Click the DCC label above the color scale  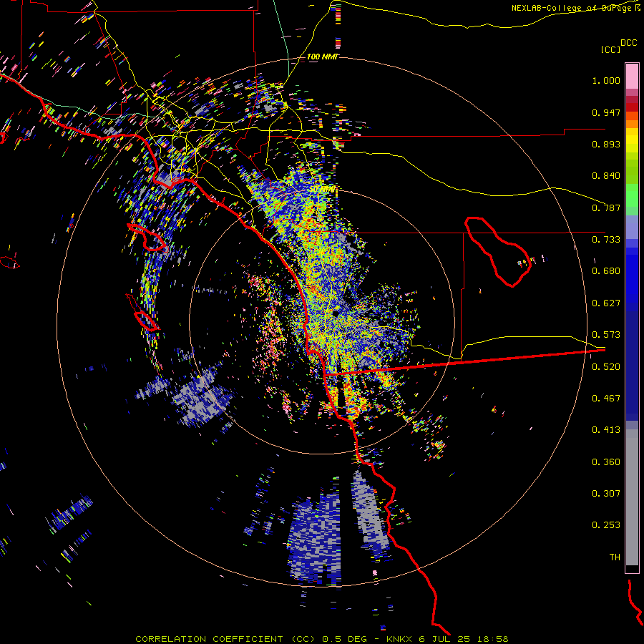[x=628, y=43]
